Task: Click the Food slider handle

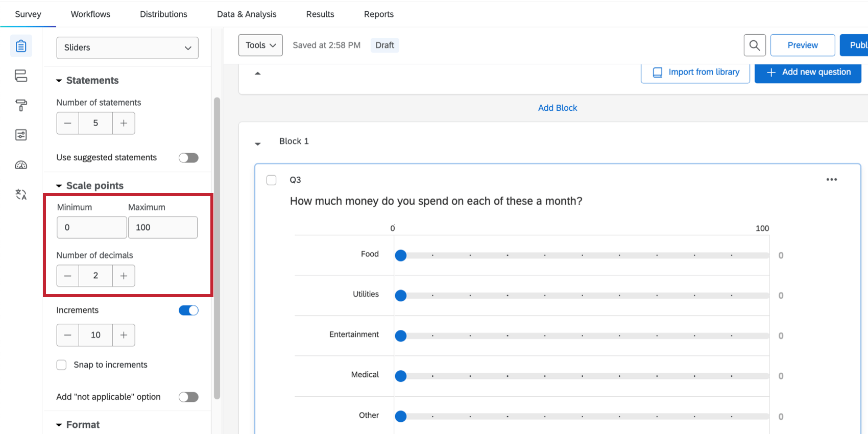Action: (401, 255)
